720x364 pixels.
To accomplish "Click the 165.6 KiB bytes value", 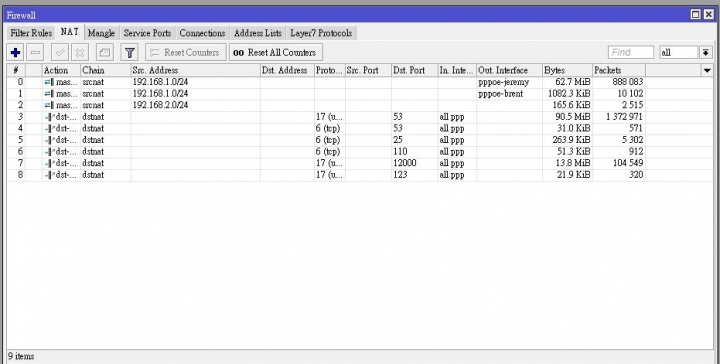I will click(x=572, y=105).
